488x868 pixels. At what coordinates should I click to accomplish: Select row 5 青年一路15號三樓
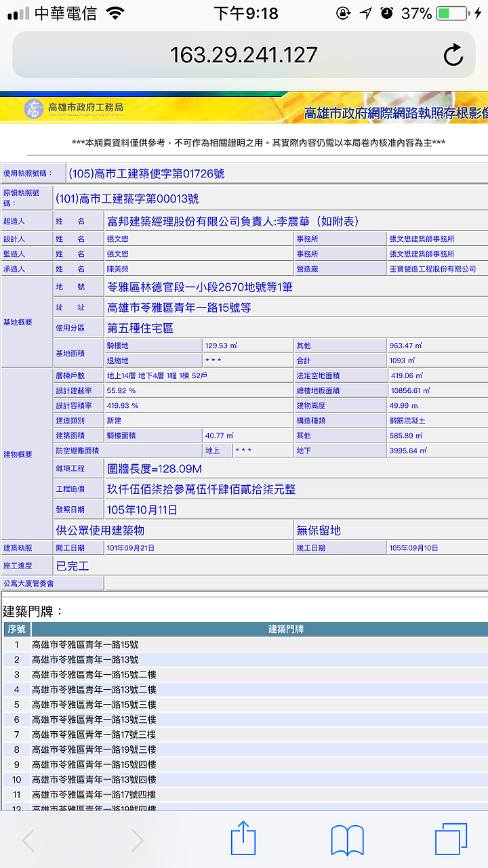pyautogui.click(x=94, y=704)
